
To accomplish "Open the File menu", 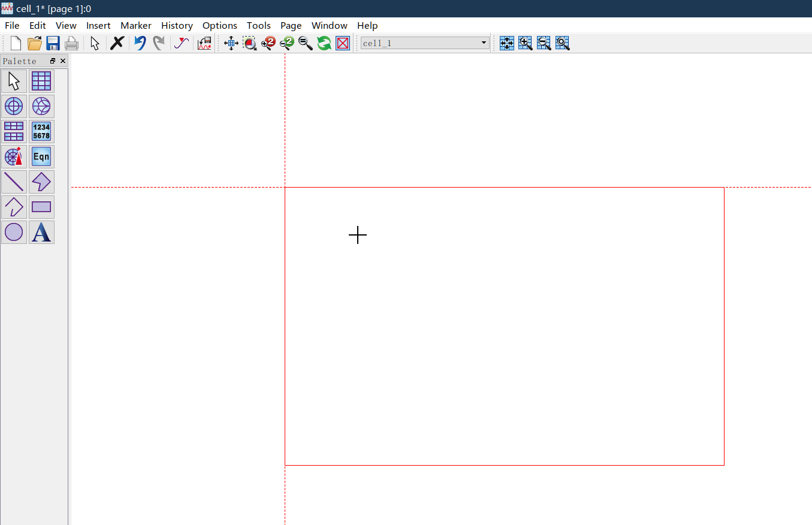I will [12, 25].
